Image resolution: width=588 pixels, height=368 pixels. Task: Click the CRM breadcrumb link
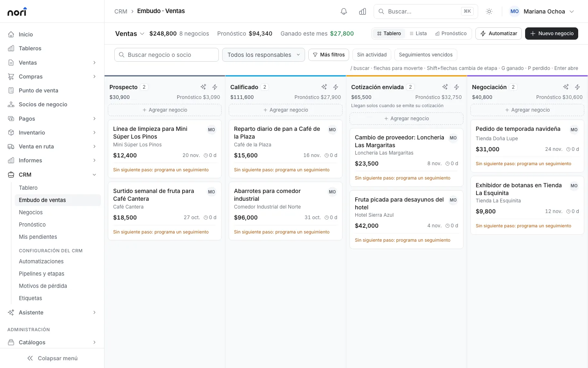point(121,11)
